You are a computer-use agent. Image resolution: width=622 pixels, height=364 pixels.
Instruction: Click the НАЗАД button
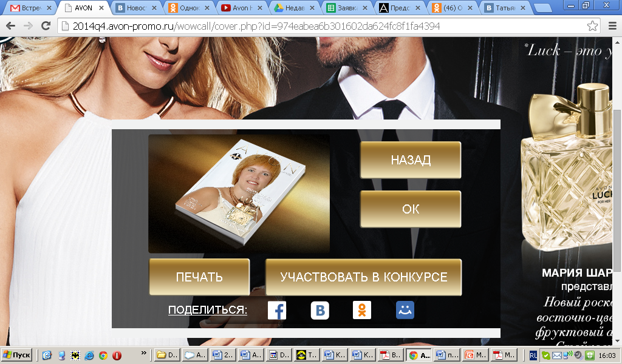411,160
